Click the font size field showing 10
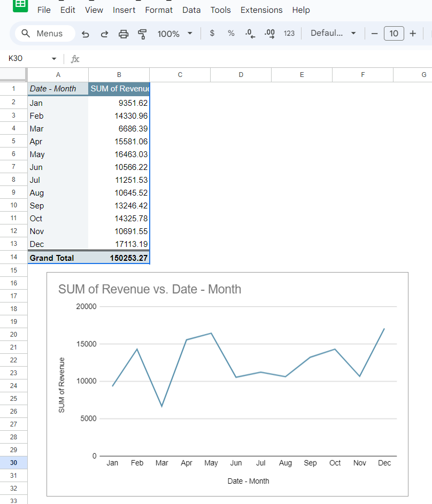432x504 pixels. coord(394,34)
